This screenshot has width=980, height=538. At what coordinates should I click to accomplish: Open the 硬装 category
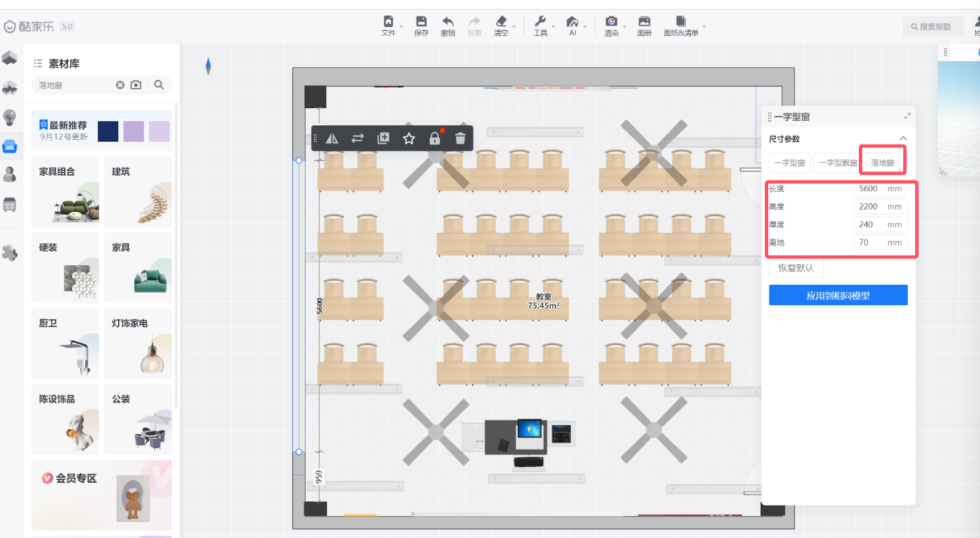tap(65, 267)
